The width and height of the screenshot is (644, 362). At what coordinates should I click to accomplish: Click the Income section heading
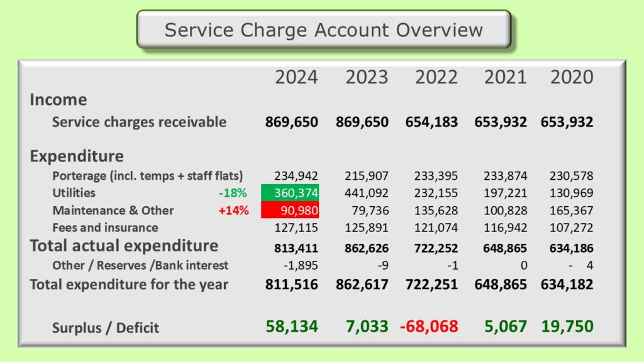[x=58, y=100]
